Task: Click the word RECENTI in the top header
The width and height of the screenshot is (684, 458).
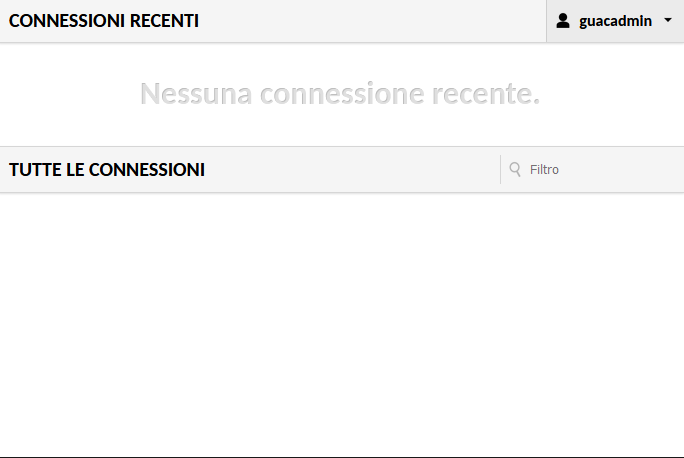Action: (x=164, y=21)
